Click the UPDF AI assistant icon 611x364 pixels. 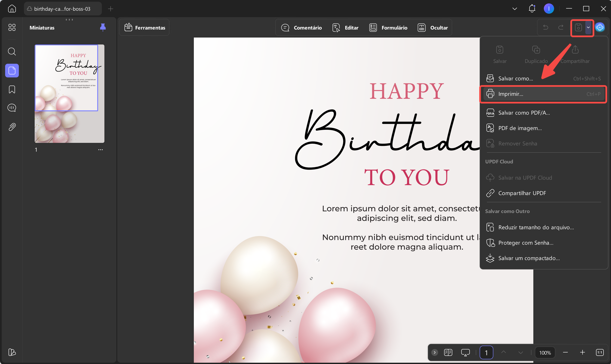(x=600, y=27)
